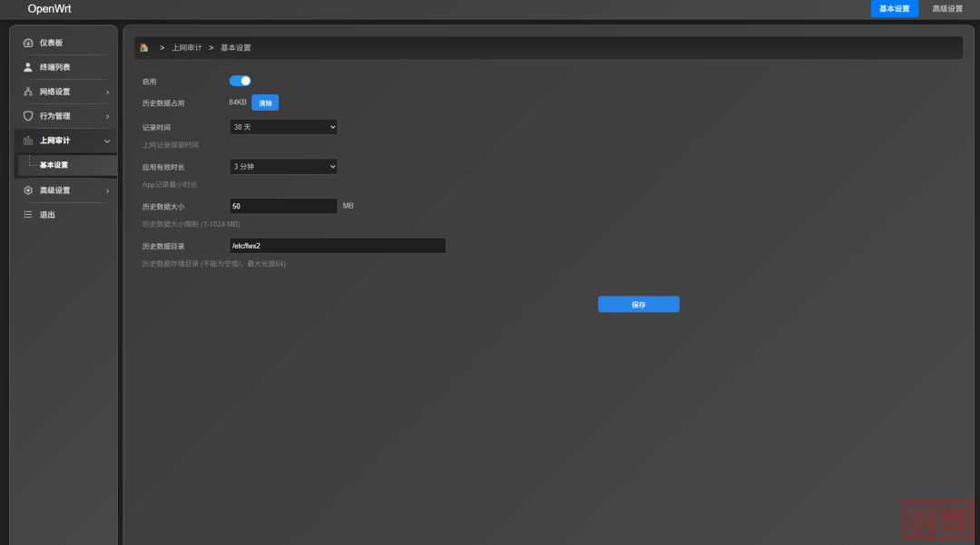This screenshot has height=545, width=980.
Task: Click the 仪表板 dashboard gauge icon
Action: pos(28,43)
